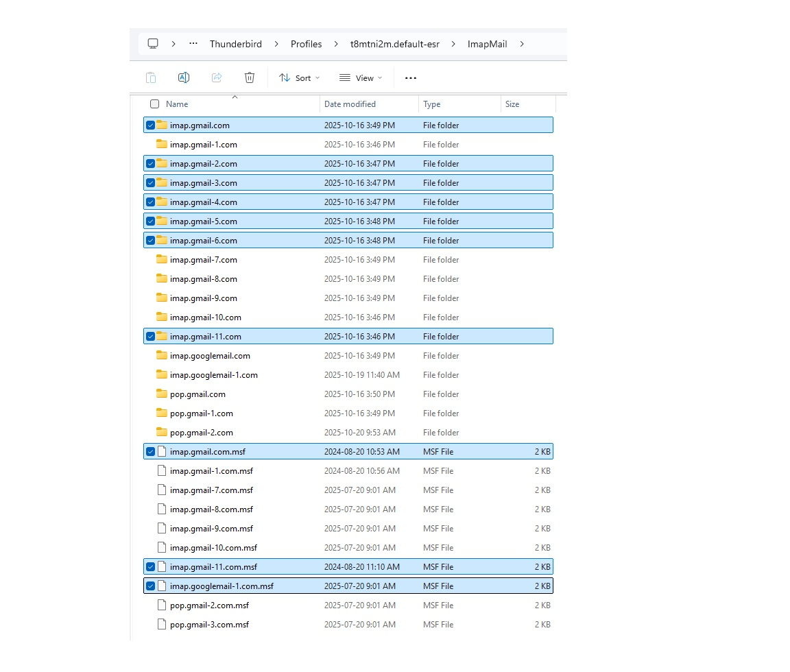
Task: Click the pop.gmail.com folder icon
Action: click(x=162, y=394)
